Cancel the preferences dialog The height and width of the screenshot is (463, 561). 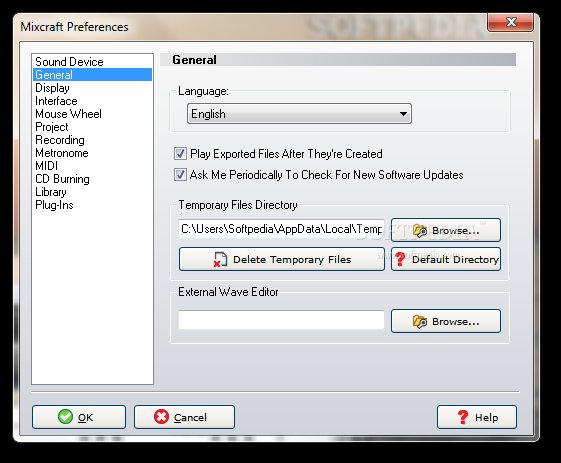[184, 417]
